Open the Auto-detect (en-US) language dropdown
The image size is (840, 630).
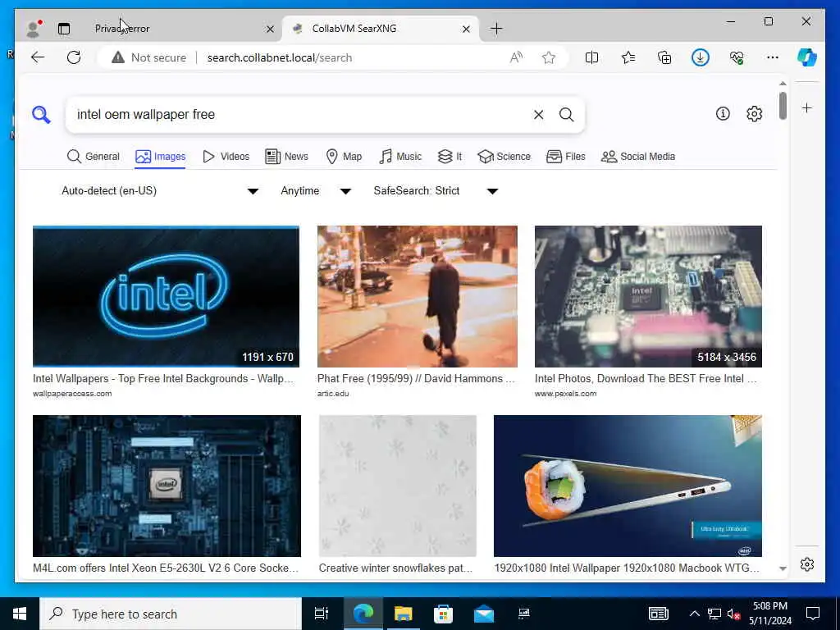click(159, 190)
